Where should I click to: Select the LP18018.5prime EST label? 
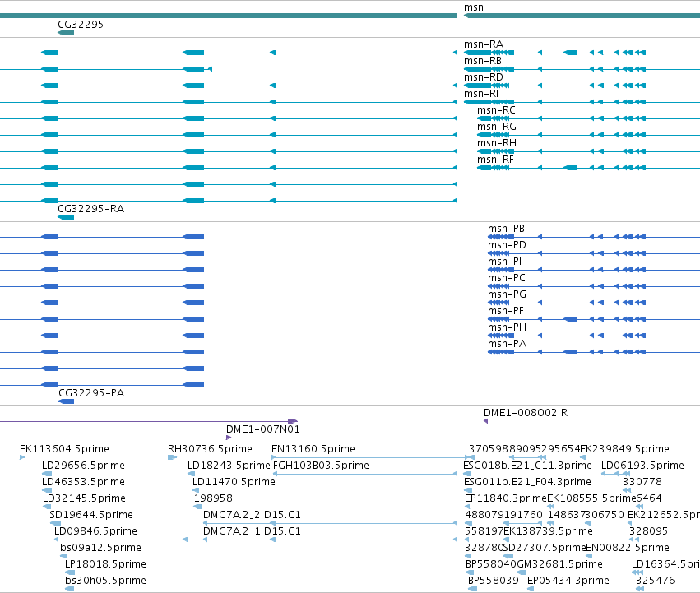105,565
